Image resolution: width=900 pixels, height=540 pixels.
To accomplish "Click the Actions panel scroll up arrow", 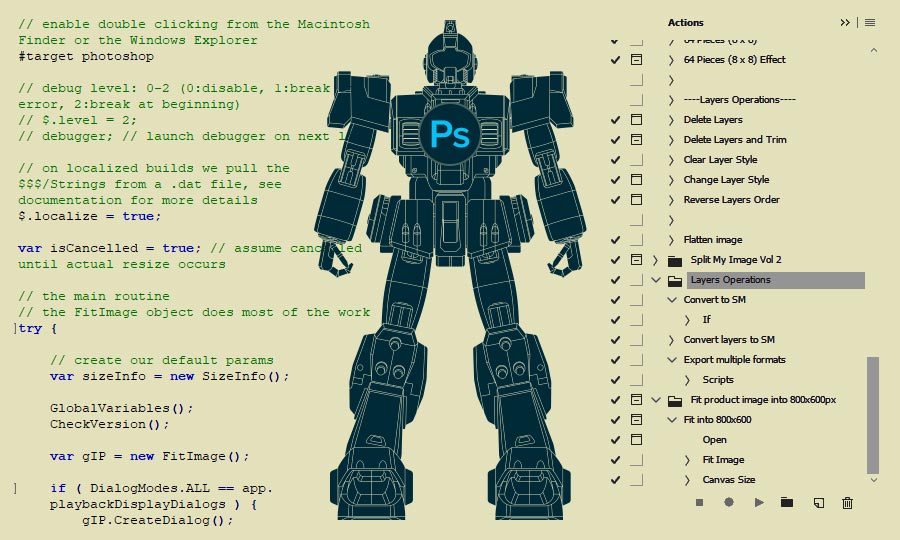I will 874,50.
